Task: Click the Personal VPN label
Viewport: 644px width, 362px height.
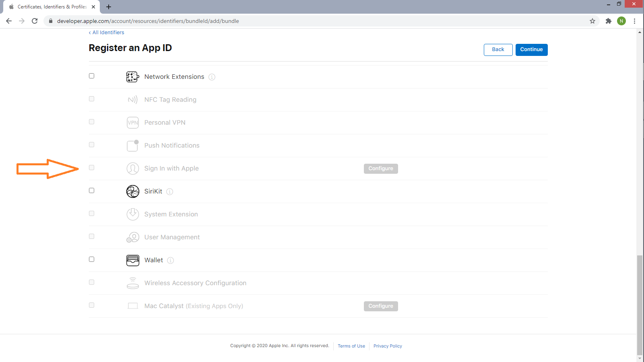Action: click(165, 123)
